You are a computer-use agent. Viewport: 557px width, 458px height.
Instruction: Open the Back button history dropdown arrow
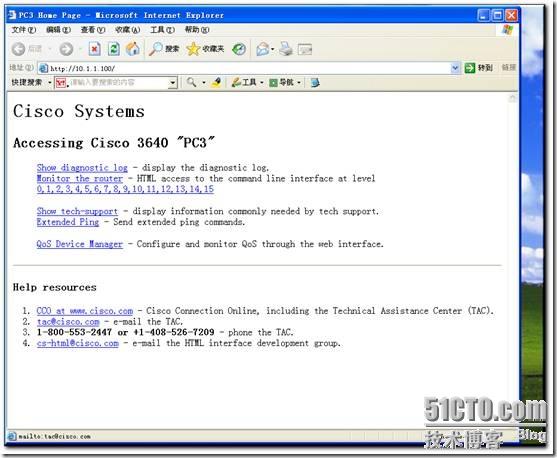pyautogui.click(x=50, y=49)
